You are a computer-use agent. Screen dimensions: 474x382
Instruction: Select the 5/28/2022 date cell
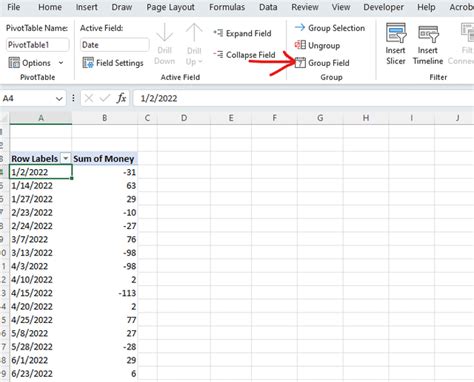[x=41, y=347]
